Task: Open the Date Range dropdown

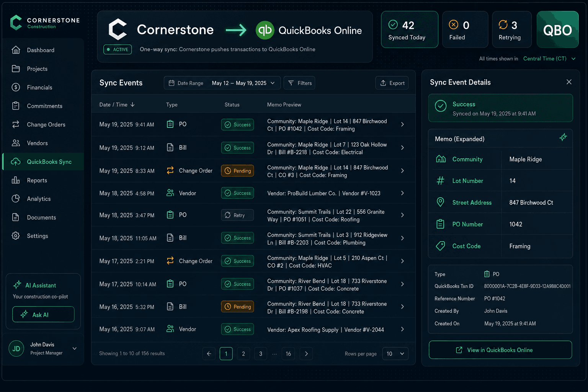Action: 222,83
